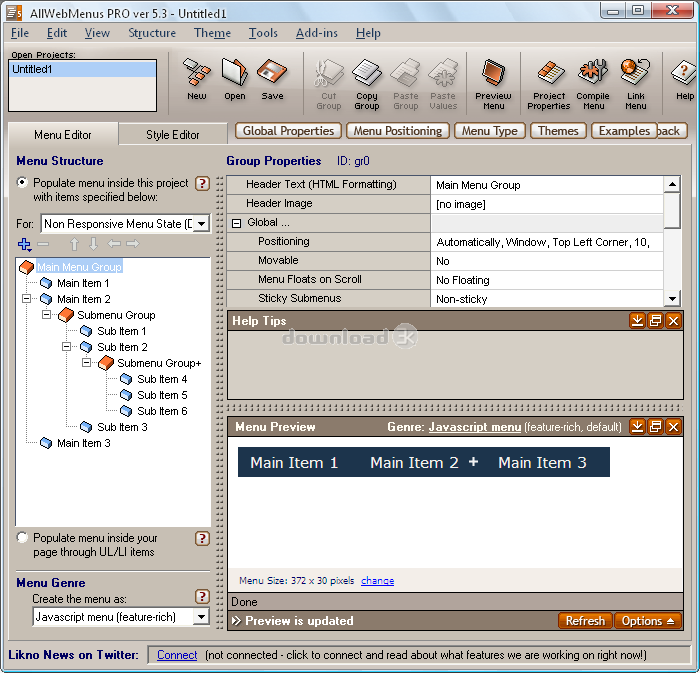Restore the Help Tips panel window
The height and width of the screenshot is (673, 700).
click(655, 321)
